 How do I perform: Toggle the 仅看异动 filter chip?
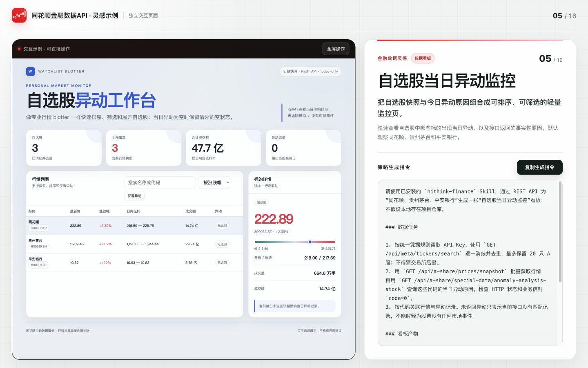pos(134,196)
